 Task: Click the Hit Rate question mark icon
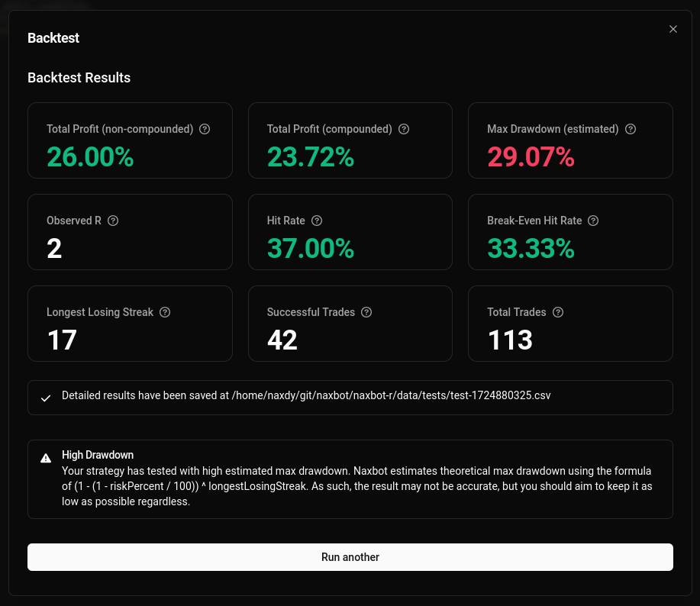point(317,221)
